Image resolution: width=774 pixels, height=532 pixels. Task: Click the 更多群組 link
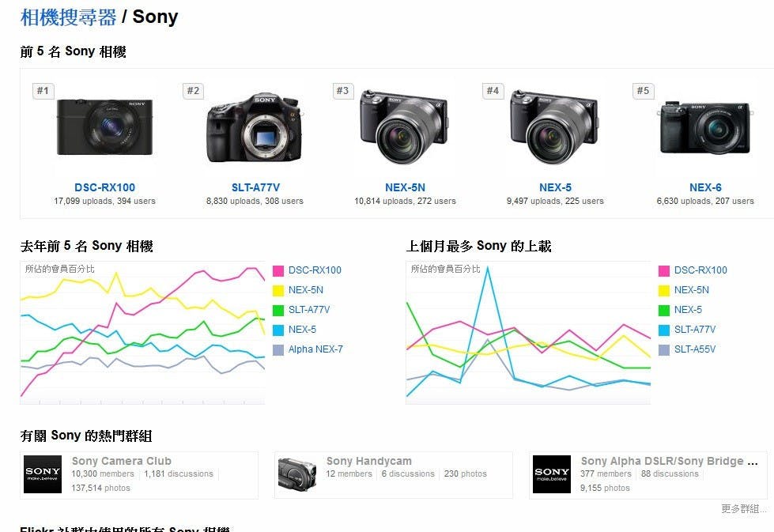click(743, 509)
